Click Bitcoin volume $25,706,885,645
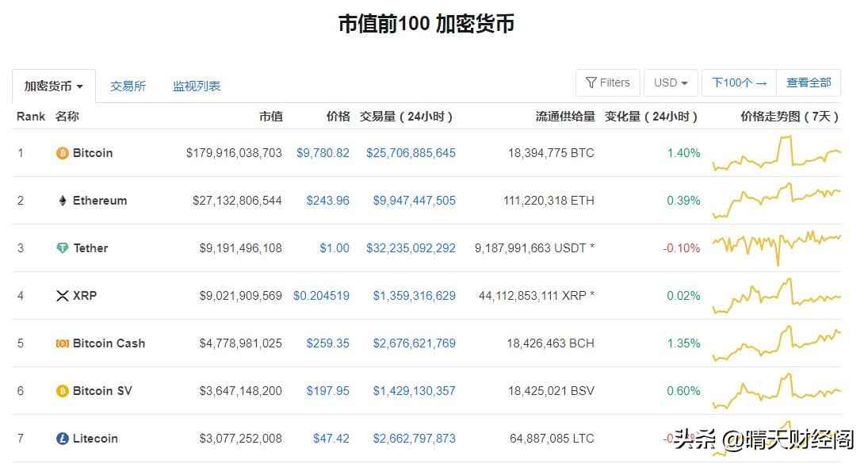This screenshot has height=464, width=868. pos(411,153)
